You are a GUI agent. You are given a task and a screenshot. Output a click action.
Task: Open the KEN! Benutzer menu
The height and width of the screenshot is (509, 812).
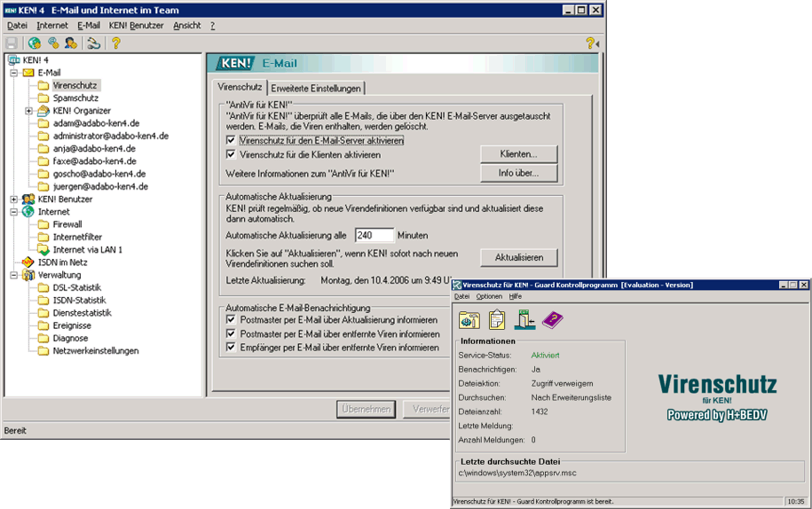pos(136,26)
